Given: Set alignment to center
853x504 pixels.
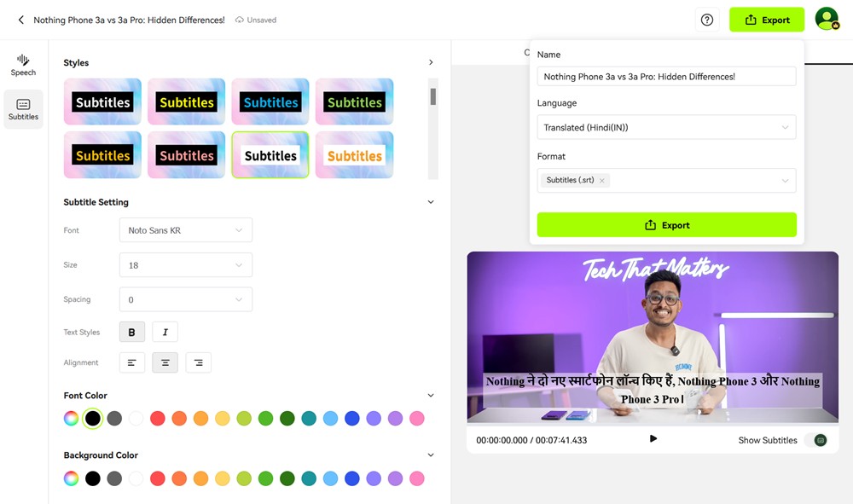Looking at the screenshot, I should 165,362.
